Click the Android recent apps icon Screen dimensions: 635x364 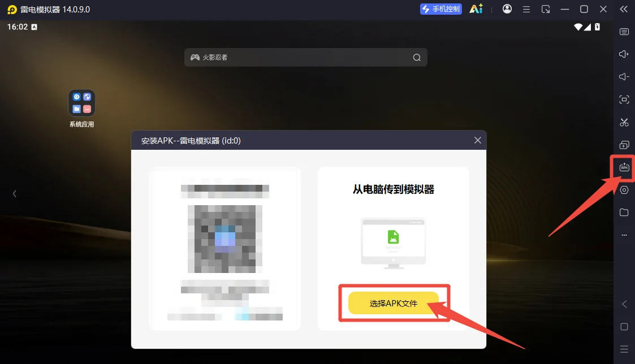coord(624,349)
